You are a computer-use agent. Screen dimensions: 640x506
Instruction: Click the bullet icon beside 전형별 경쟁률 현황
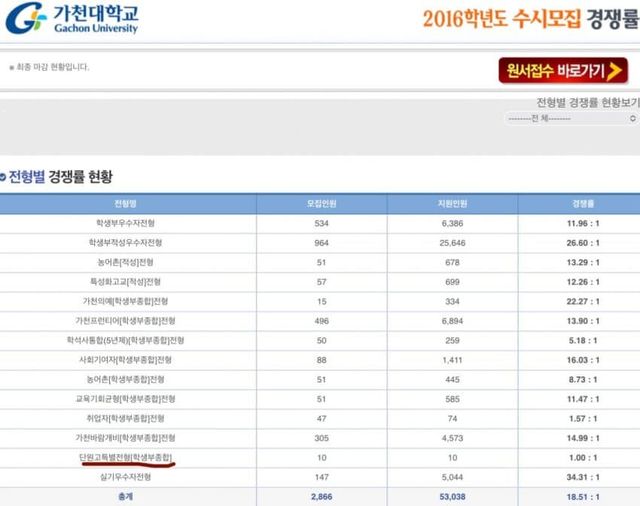click(x=4, y=176)
